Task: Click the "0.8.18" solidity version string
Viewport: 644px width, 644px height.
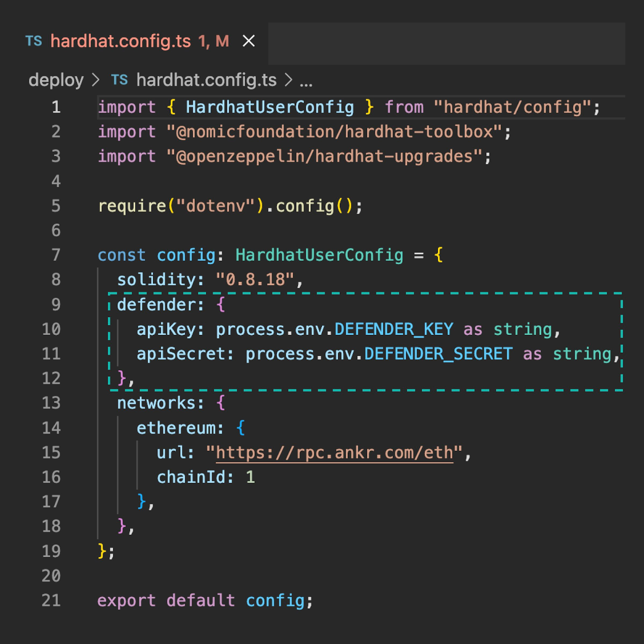Action: (x=255, y=280)
